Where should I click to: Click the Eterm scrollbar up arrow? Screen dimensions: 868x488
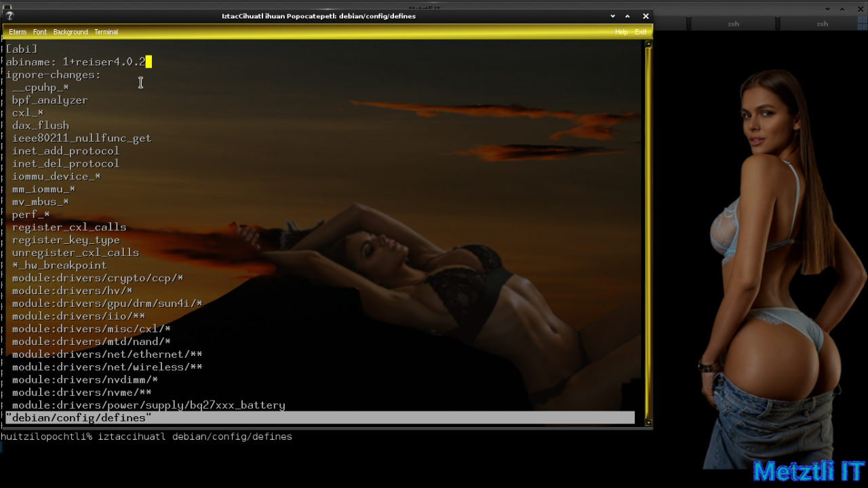point(649,44)
